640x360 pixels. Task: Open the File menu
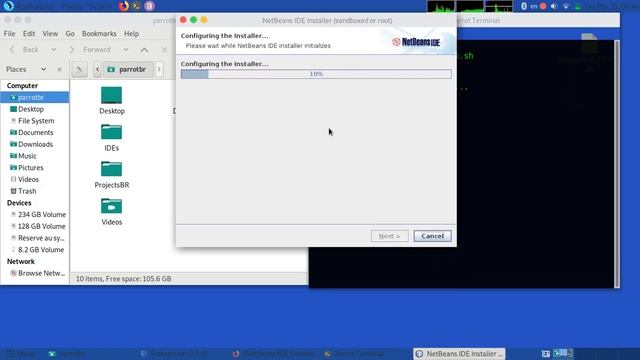pos(9,33)
